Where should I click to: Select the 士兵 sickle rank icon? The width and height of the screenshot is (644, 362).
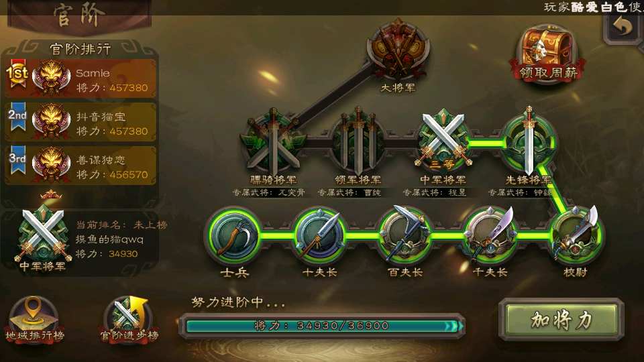pyautogui.click(x=234, y=235)
